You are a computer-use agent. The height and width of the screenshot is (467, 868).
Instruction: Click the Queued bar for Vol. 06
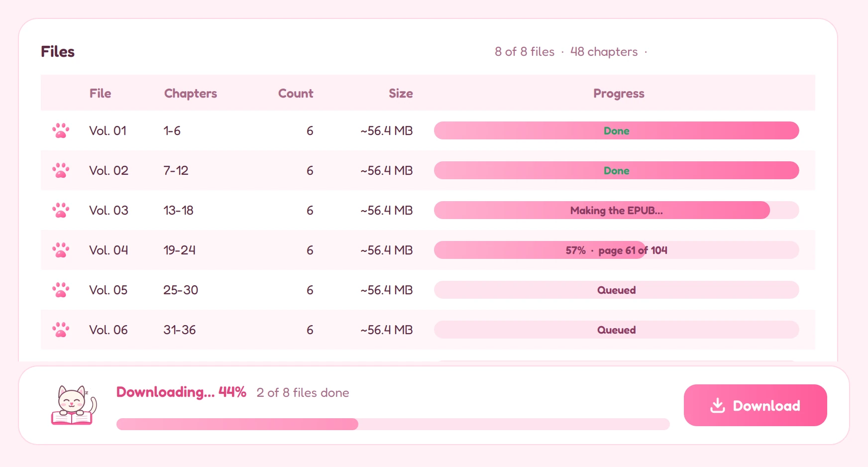pyautogui.click(x=616, y=330)
